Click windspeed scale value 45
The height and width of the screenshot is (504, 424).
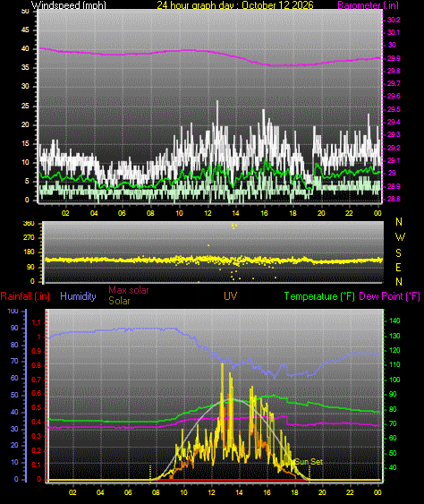pos(25,30)
